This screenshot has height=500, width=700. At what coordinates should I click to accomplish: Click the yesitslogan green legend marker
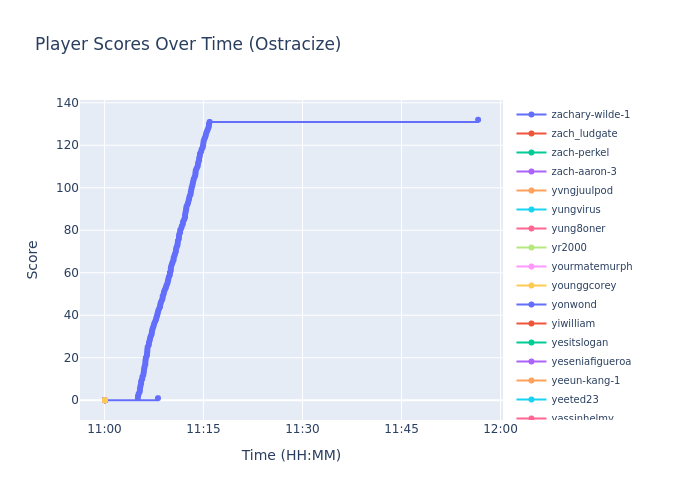tap(531, 343)
